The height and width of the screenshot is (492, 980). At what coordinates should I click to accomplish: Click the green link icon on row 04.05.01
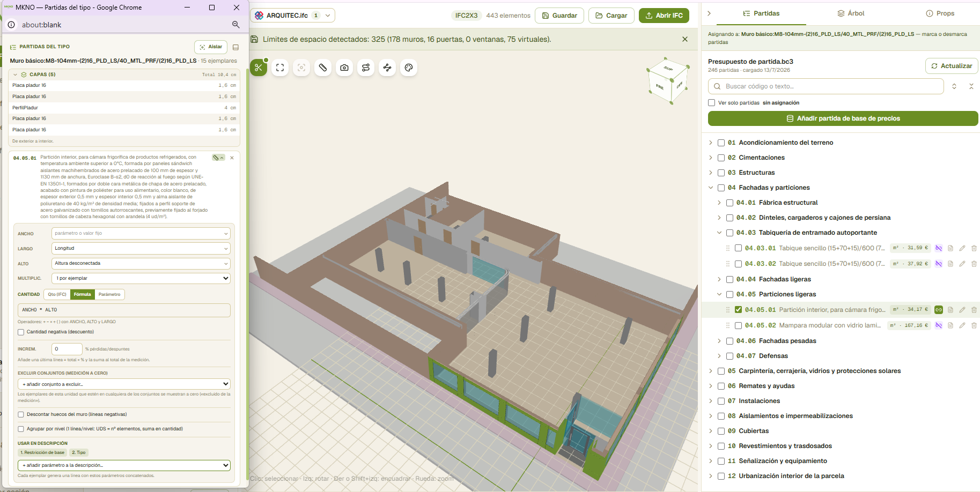click(939, 310)
